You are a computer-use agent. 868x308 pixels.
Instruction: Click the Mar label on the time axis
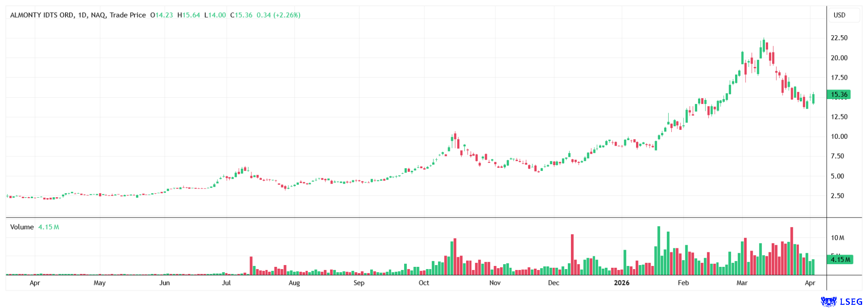click(742, 283)
